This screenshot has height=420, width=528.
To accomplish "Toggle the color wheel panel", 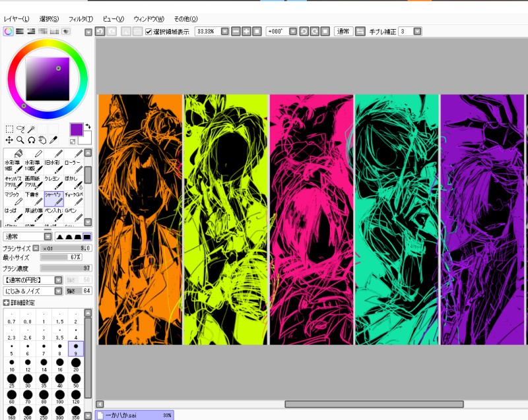I will (x=9, y=31).
